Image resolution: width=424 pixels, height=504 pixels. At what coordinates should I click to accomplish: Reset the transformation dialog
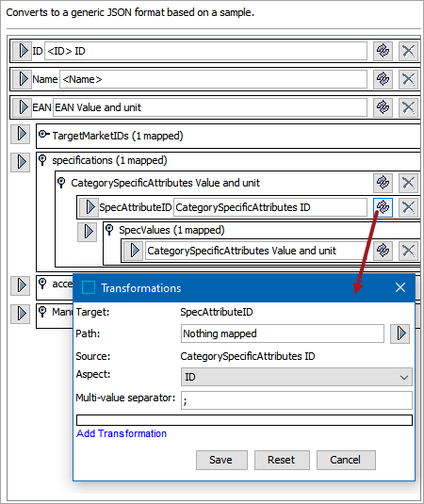pyautogui.click(x=282, y=460)
